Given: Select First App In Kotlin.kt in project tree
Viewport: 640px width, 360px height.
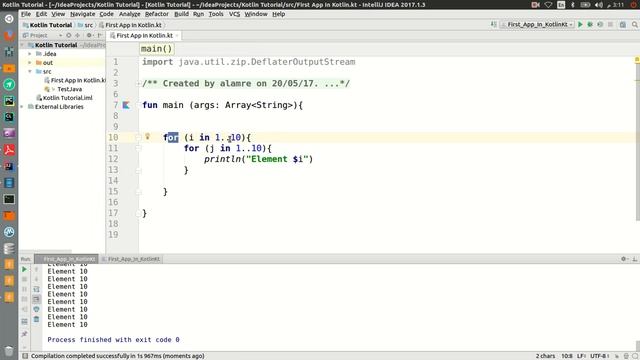Looking at the screenshot, I should (75, 80).
